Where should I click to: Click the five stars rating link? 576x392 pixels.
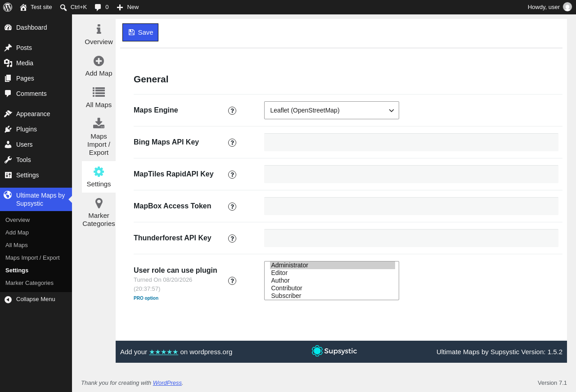pyautogui.click(x=164, y=352)
